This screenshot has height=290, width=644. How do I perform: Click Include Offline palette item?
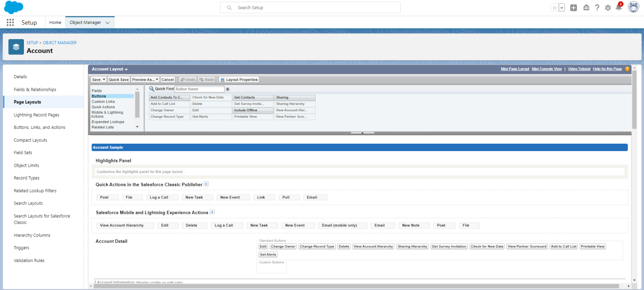pyautogui.click(x=253, y=110)
